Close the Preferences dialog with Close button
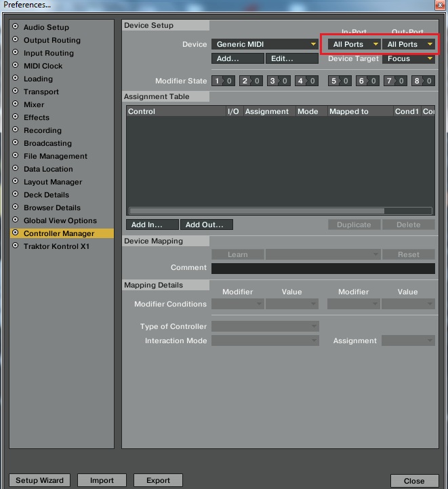 point(414,481)
